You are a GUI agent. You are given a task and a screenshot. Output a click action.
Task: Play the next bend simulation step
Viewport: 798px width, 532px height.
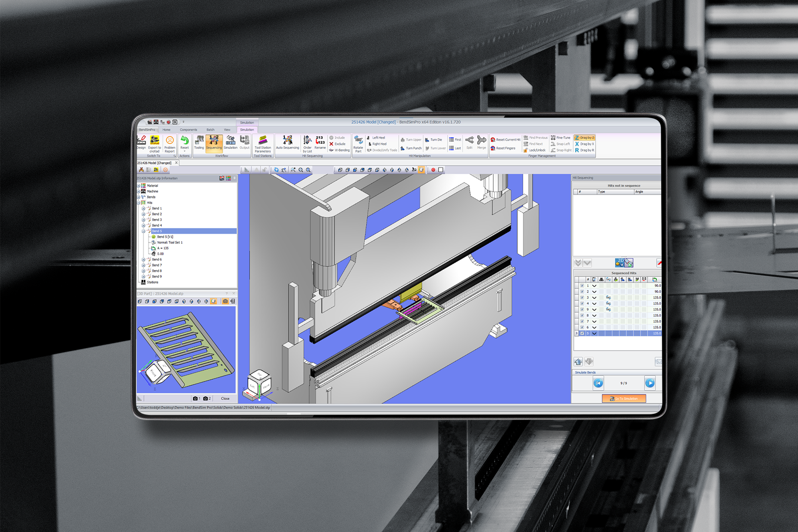tap(650, 383)
